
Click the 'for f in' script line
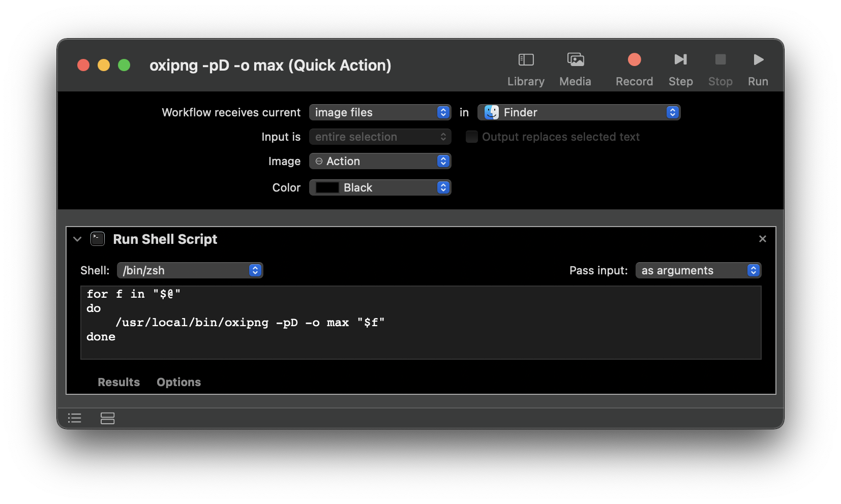click(x=133, y=294)
